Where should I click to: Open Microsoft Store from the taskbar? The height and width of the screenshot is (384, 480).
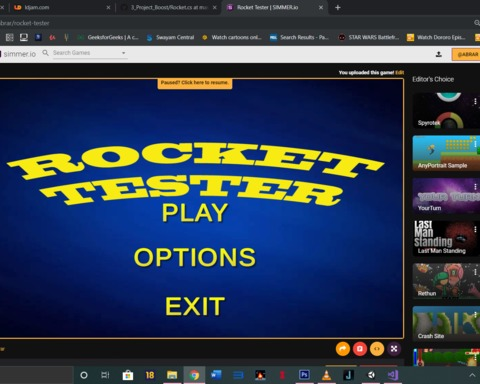click(128, 375)
